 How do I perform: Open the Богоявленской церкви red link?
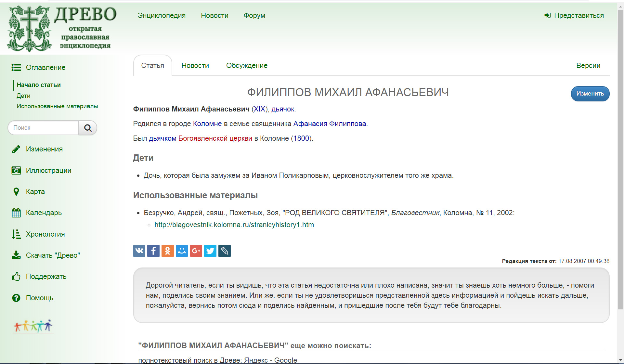pos(215,138)
